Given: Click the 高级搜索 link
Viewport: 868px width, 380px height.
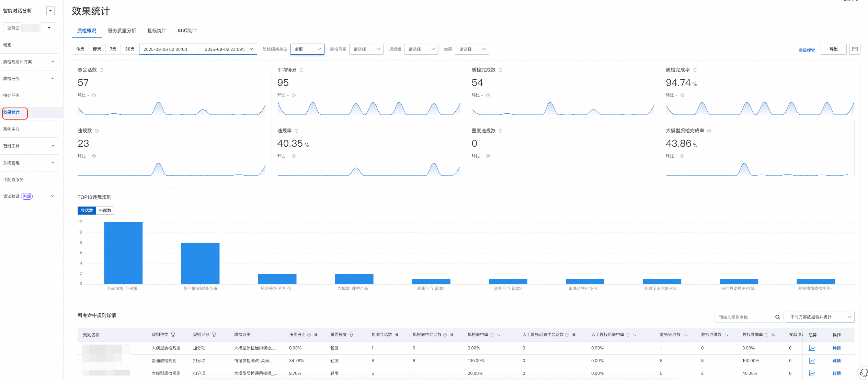Looking at the screenshot, I should (806, 50).
